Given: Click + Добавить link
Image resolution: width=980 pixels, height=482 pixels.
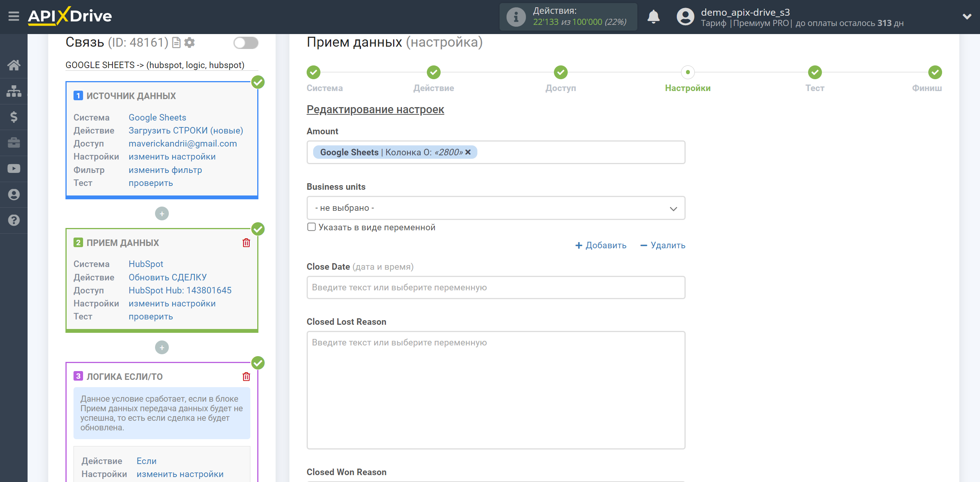Looking at the screenshot, I should point(601,245).
